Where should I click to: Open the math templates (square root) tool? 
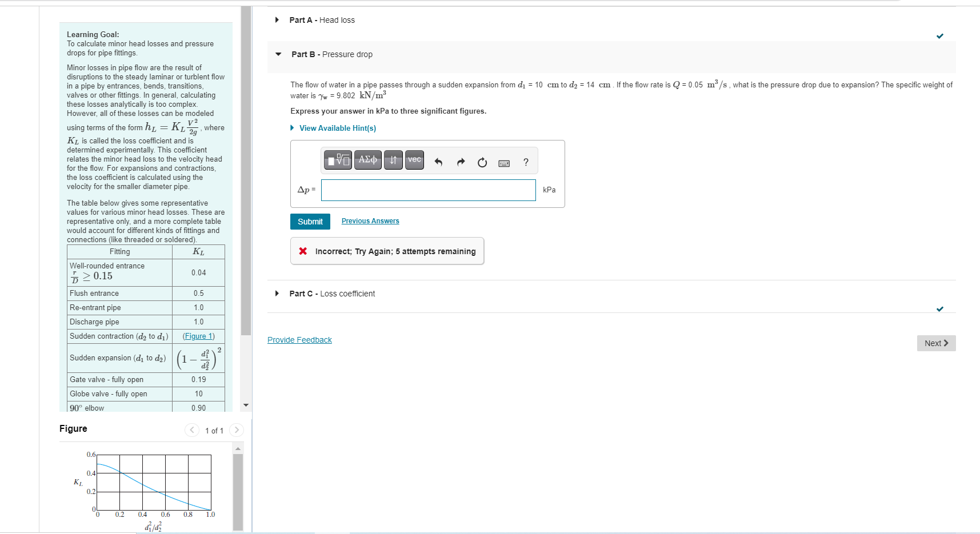tap(338, 160)
